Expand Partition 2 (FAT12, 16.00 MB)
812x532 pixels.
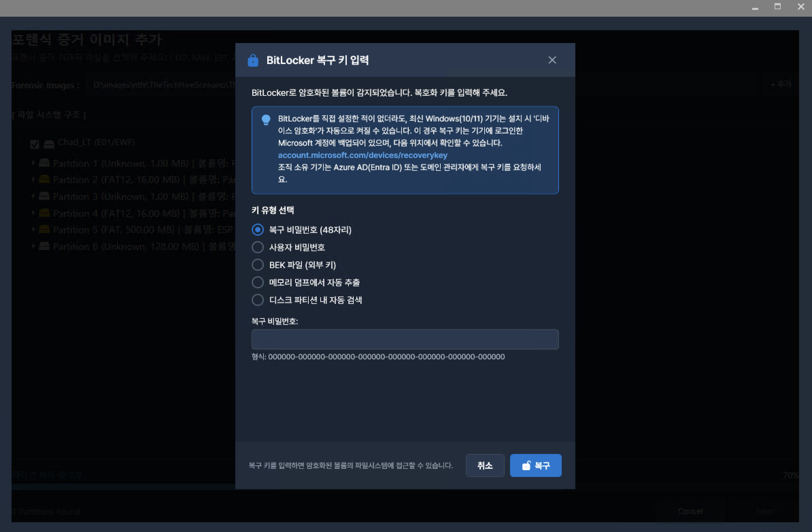33,179
